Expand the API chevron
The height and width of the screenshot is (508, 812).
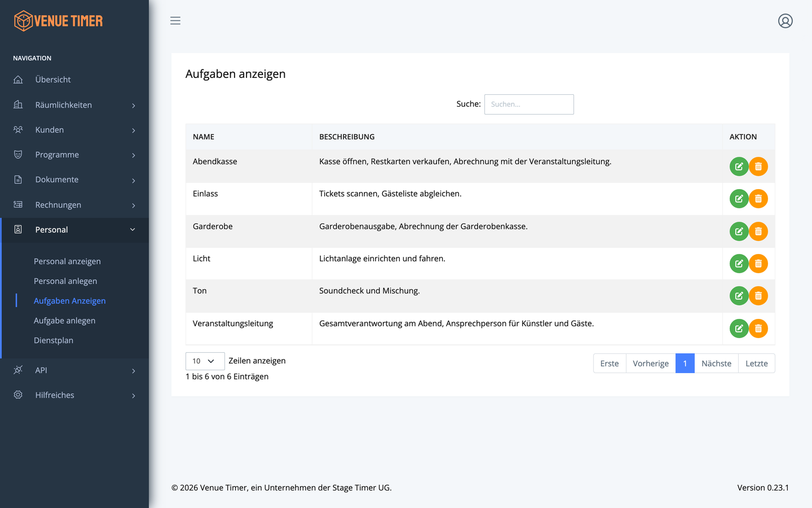pyautogui.click(x=134, y=371)
